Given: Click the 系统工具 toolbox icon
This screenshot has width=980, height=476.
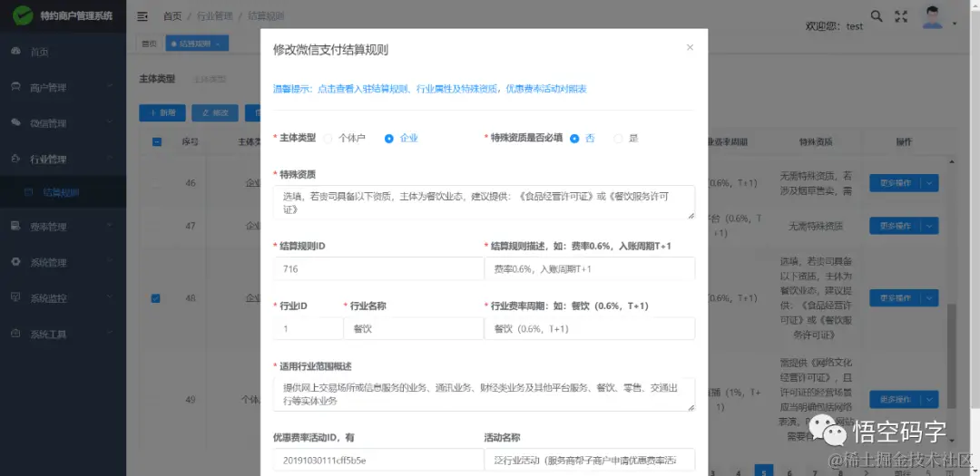Looking at the screenshot, I should click(x=16, y=333).
